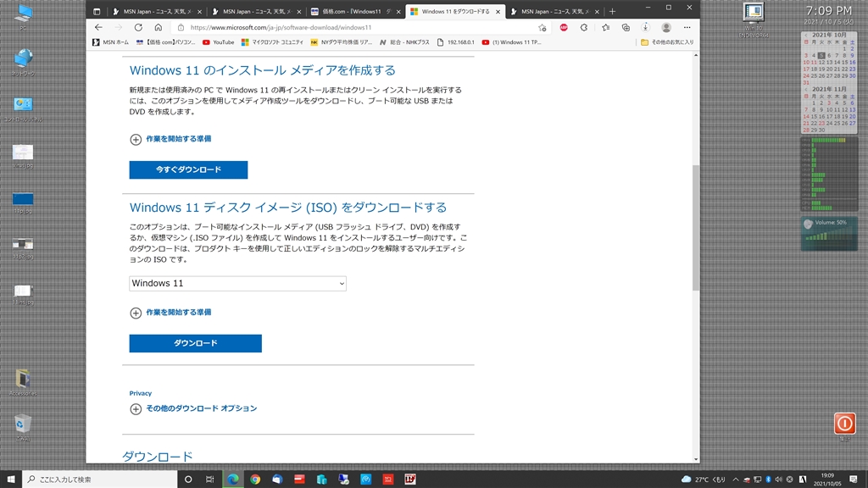Click the address bar URL
This screenshot has width=868, height=488.
[281, 27]
